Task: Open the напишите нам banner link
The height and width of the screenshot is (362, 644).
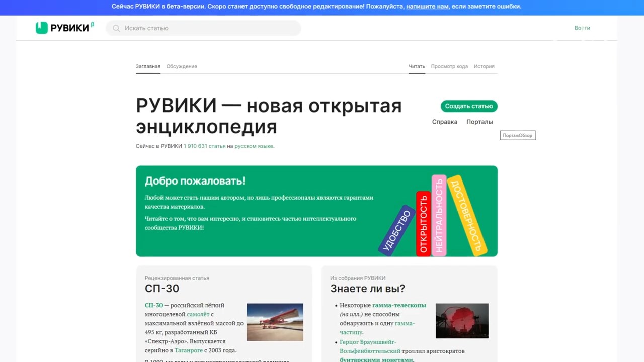Action: pos(427,7)
